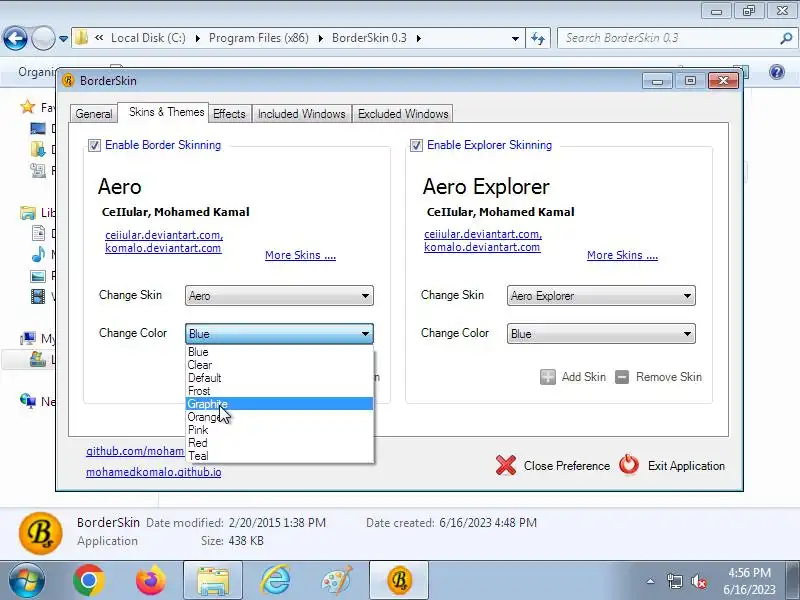Click Remove Skin label

click(669, 377)
